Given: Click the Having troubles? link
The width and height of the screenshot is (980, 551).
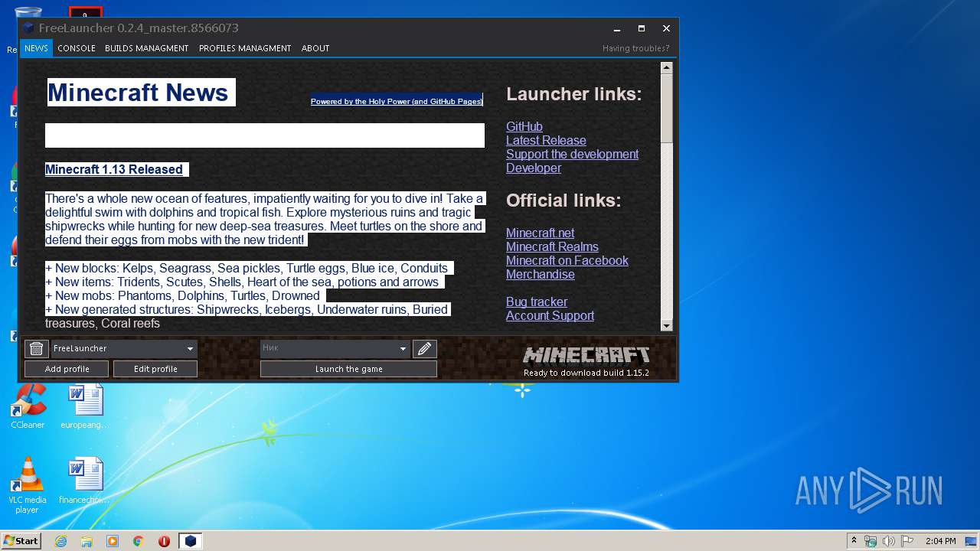Looking at the screenshot, I should point(635,48).
